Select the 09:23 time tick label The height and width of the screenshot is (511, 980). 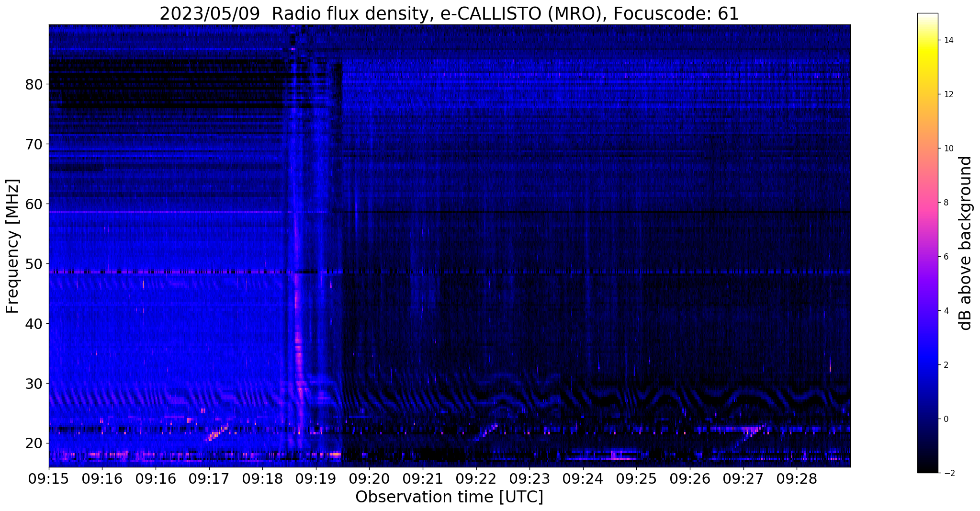(x=529, y=479)
